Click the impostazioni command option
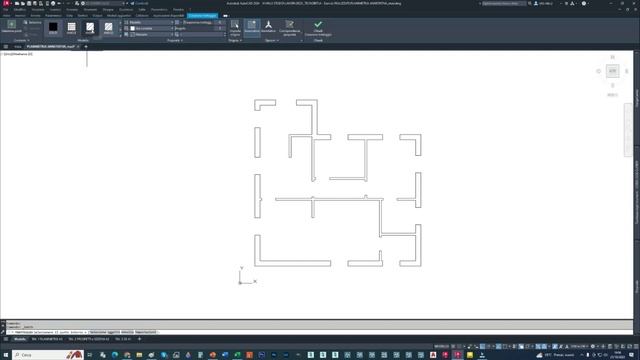The image size is (640, 360). [145, 332]
